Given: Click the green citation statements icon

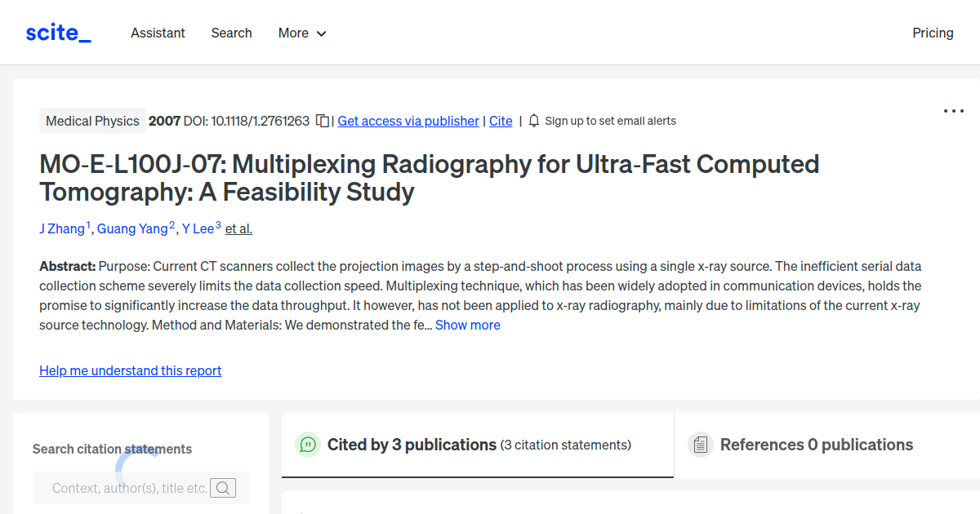Looking at the screenshot, I should pos(307,445).
